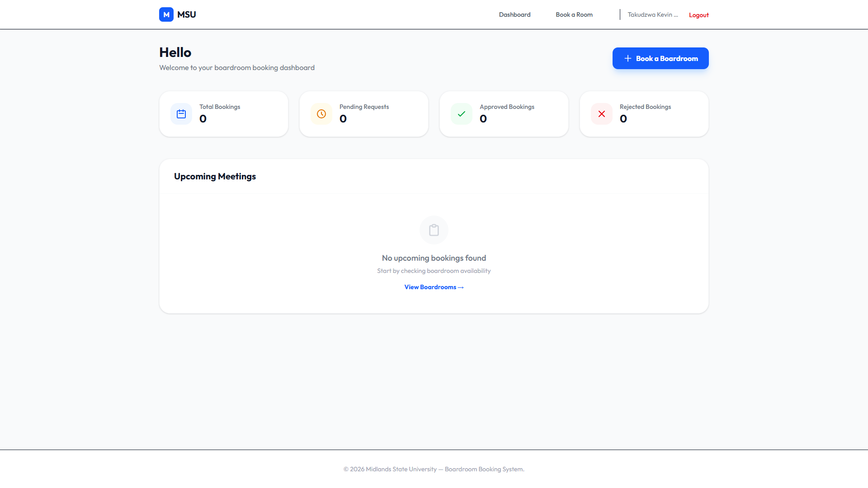The image size is (868, 488).
Task: Select the Total Bookings label
Action: [220, 107]
